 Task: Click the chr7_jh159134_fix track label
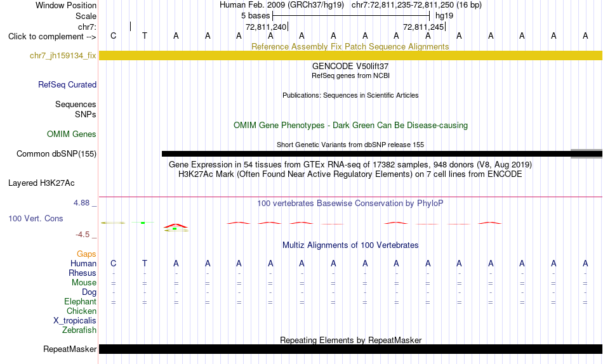(x=63, y=56)
